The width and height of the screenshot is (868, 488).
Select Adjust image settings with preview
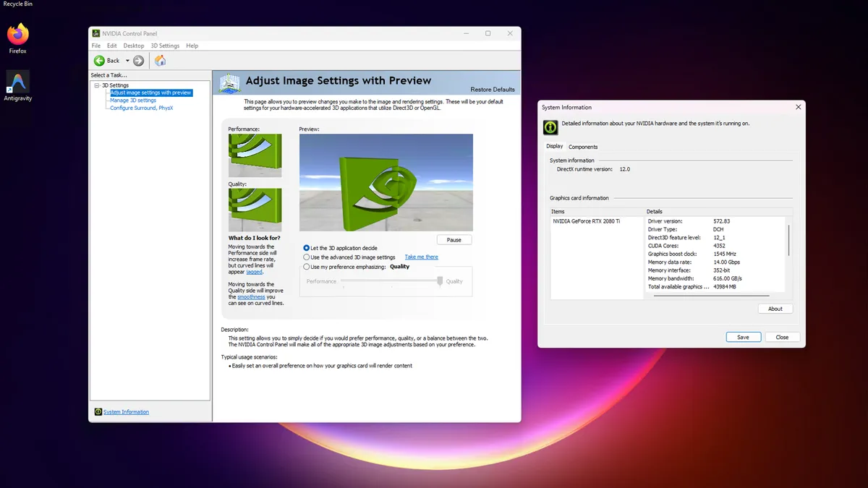coord(150,93)
